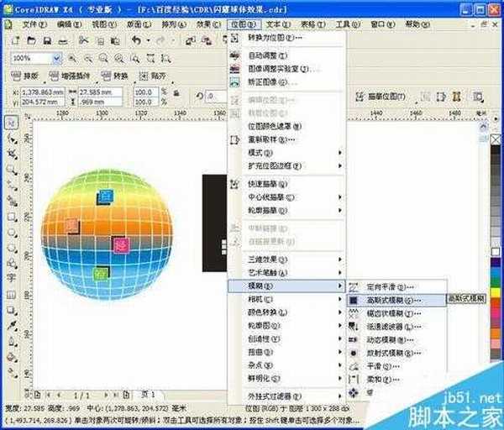Click the 增强插件 button
This screenshot has width=504, height=430.
[72, 76]
